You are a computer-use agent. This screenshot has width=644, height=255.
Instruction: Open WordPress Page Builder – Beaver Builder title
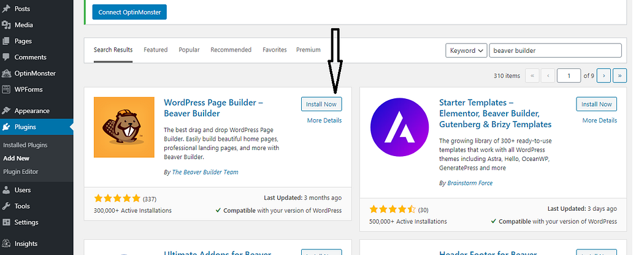pos(213,108)
